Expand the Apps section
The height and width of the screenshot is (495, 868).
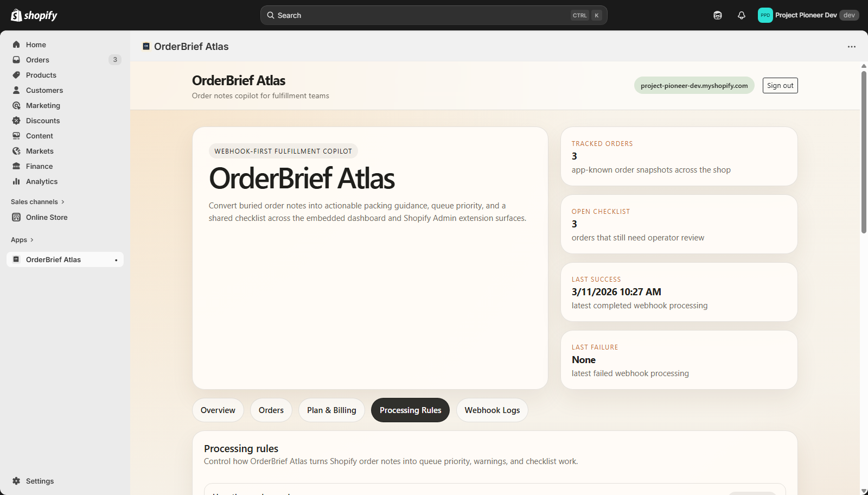(x=22, y=240)
